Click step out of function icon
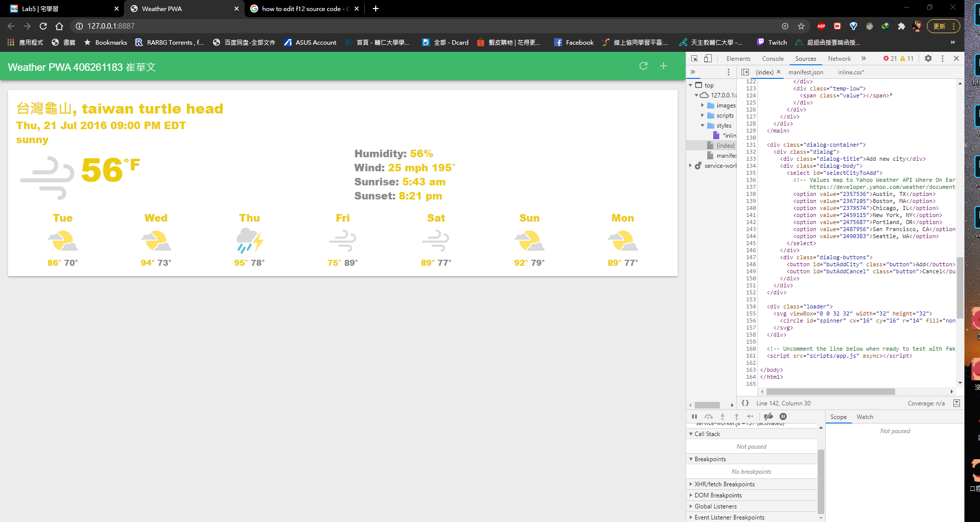The width and height of the screenshot is (980, 522). (736, 416)
